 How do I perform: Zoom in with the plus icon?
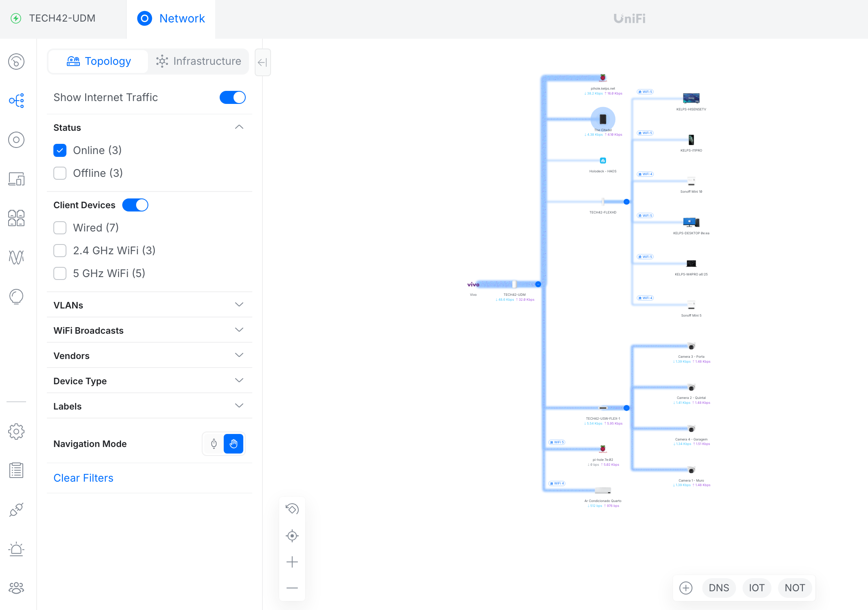(x=292, y=562)
